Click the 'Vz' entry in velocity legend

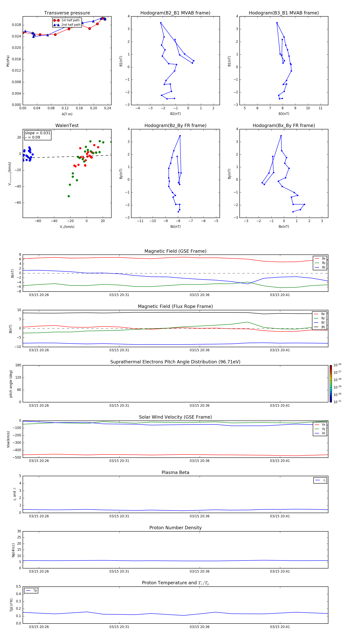point(320,433)
